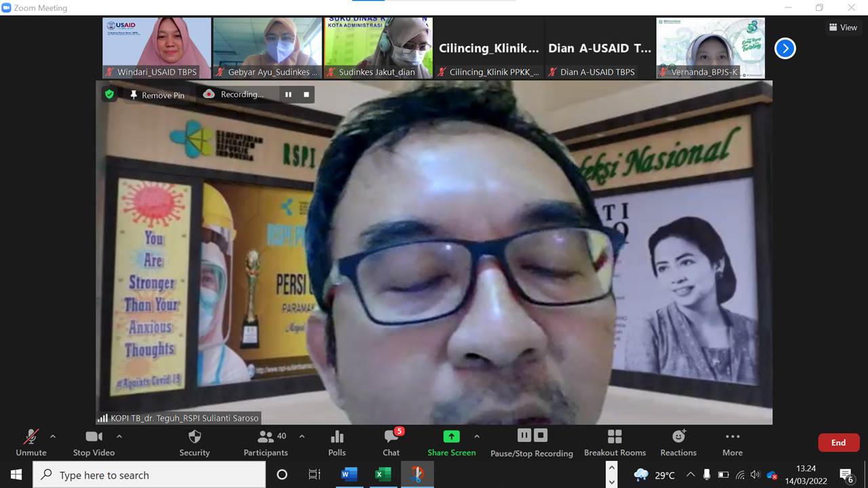The width and height of the screenshot is (868, 488).
Task: Expand video options arrow next to Stop Video
Action: (119, 436)
